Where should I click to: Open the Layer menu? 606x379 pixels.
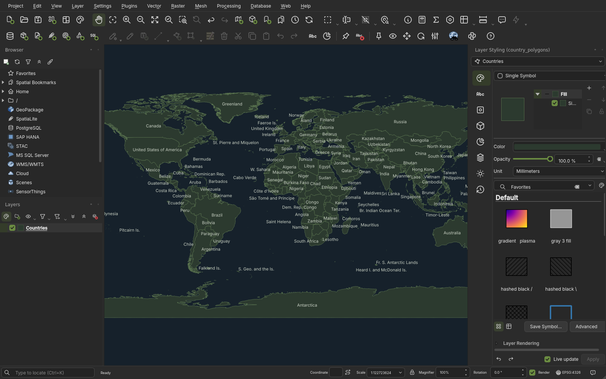pos(77,6)
